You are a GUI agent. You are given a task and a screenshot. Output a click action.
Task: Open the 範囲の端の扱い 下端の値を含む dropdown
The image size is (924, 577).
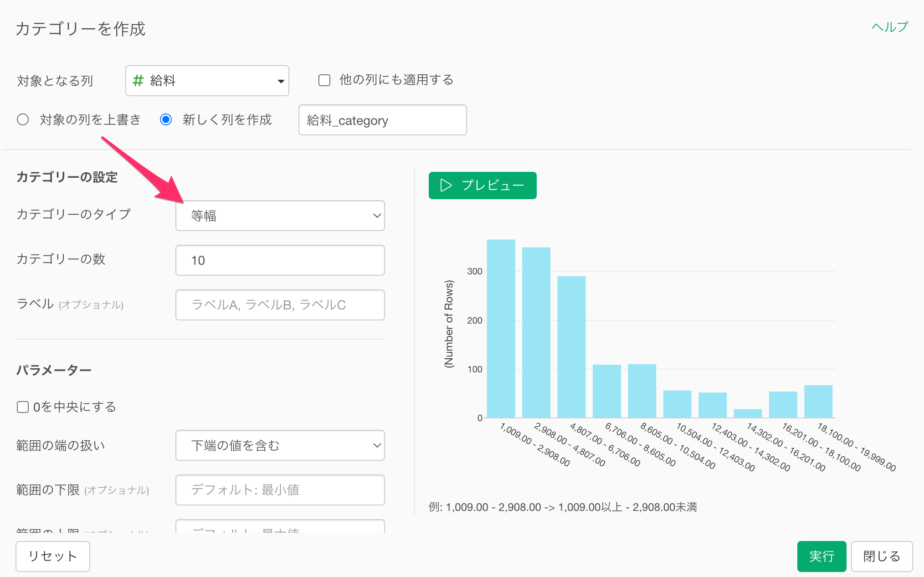pos(280,445)
